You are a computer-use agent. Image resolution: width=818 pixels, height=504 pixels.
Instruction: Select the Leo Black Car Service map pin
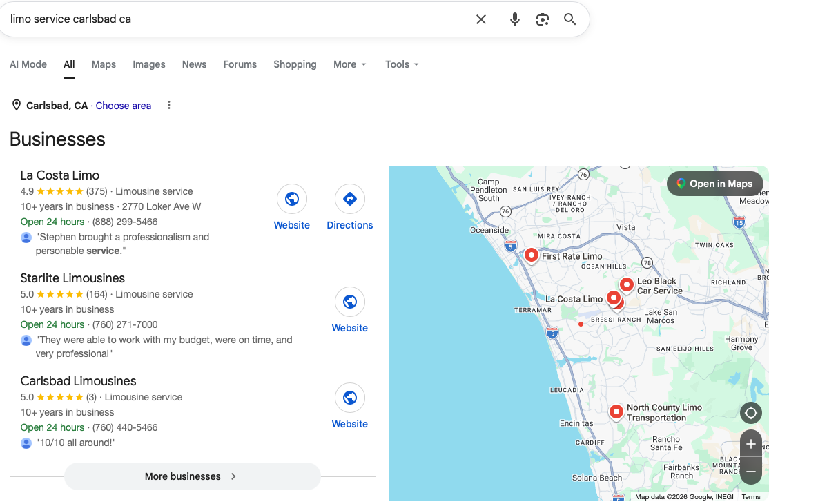[x=627, y=285]
